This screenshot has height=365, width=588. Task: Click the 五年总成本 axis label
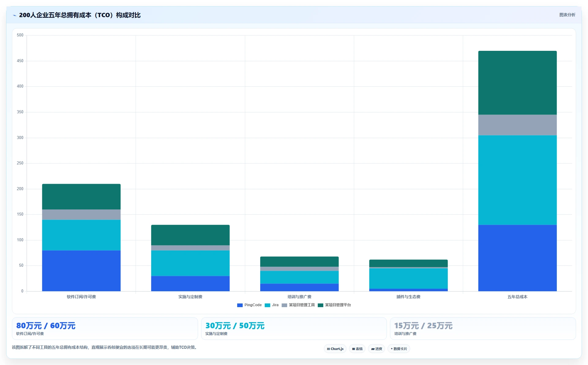pos(518,297)
